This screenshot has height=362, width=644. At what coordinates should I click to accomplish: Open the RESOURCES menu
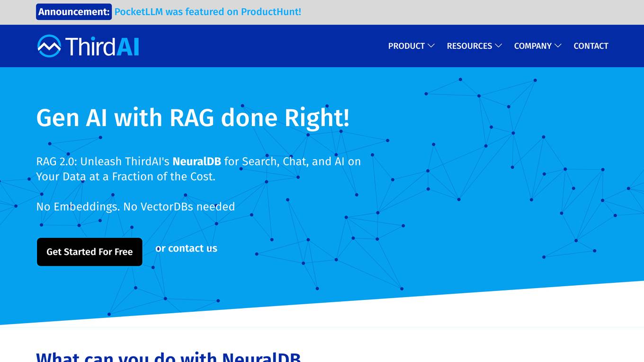click(469, 46)
